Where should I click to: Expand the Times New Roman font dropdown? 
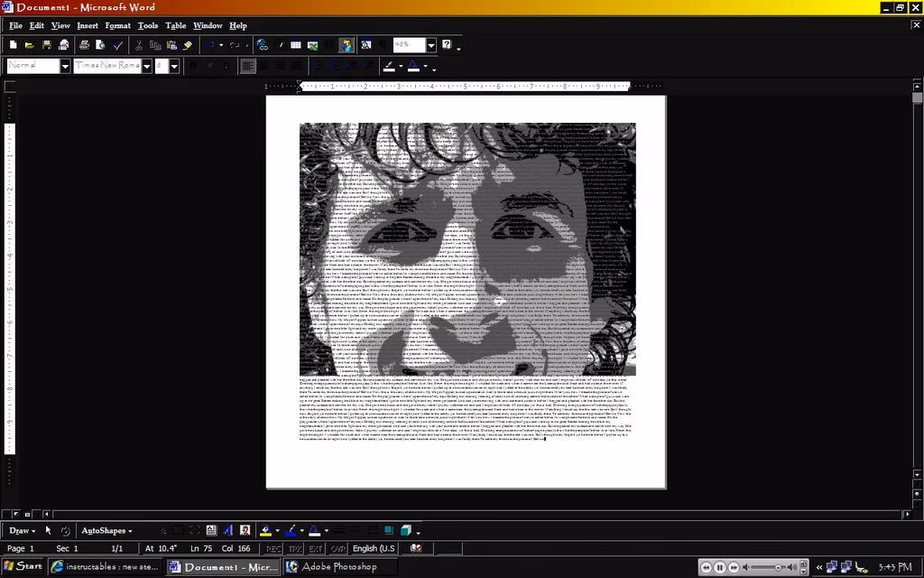(x=147, y=66)
